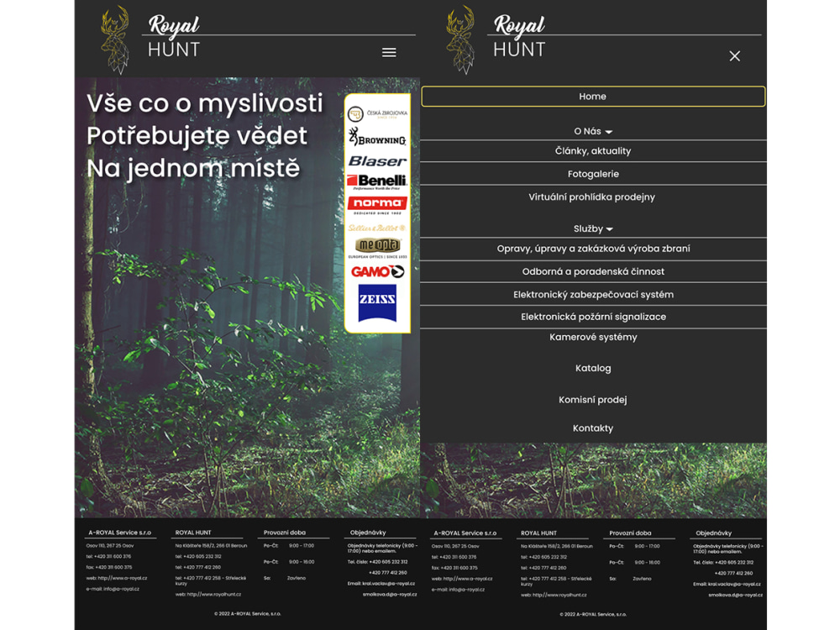Select Opravy, úpravy a zakázková výroba zbraní
This screenshot has height=630, width=840.
pyautogui.click(x=593, y=249)
